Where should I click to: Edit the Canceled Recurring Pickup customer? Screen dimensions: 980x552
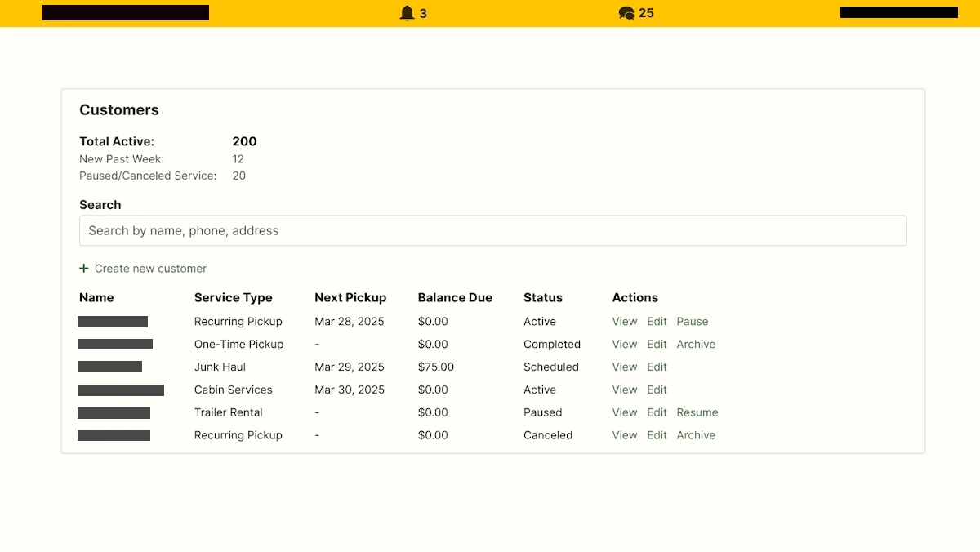pos(657,436)
